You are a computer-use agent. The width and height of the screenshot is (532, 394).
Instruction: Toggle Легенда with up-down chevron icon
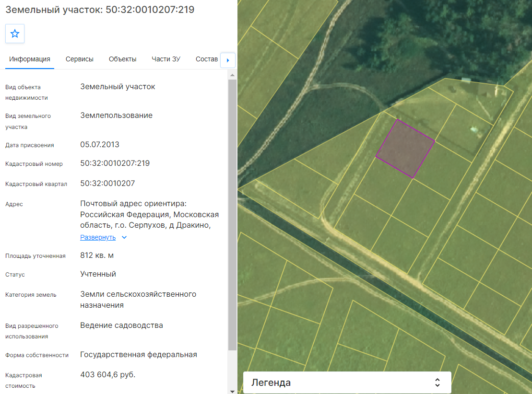pos(437,382)
